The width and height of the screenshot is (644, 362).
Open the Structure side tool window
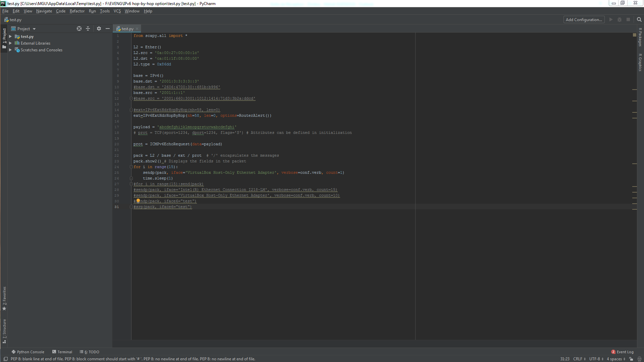[4, 331]
